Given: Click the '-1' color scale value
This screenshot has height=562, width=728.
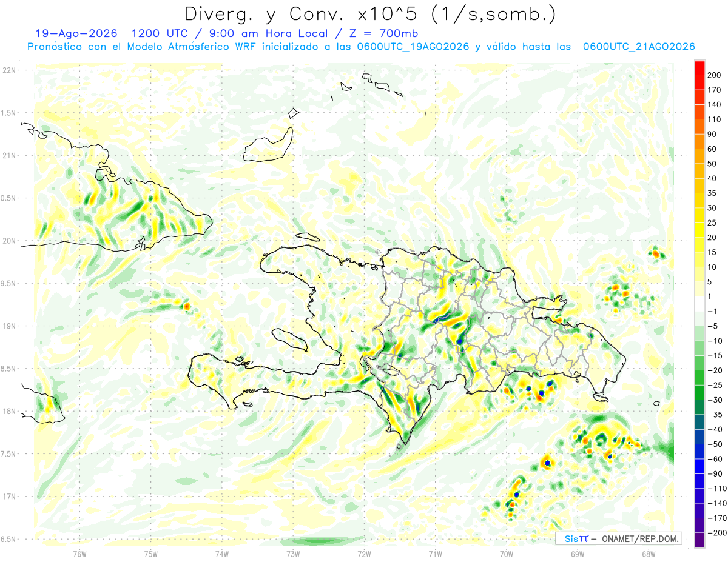Looking at the screenshot, I should [x=712, y=312].
